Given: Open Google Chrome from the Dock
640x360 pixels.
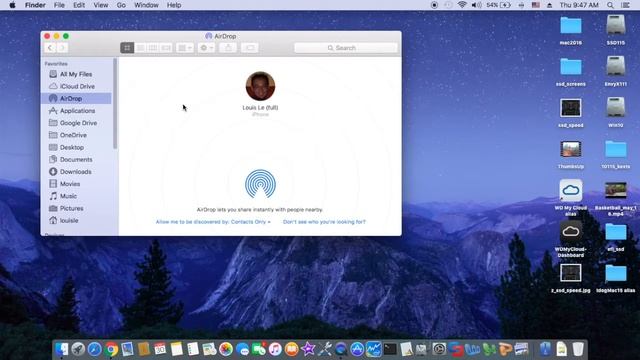Looking at the screenshot, I should point(111,349).
